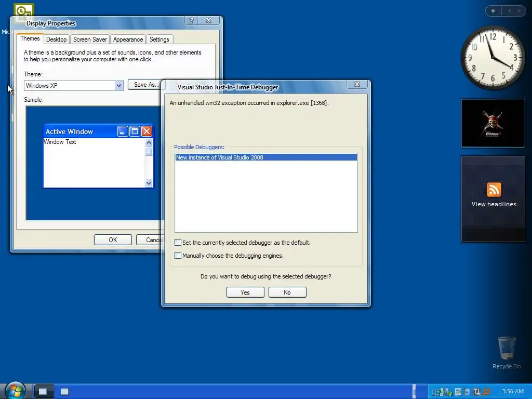The image size is (532, 399).
Task: Click the taskbar clock showing 3:56 AM
Action: click(x=513, y=392)
